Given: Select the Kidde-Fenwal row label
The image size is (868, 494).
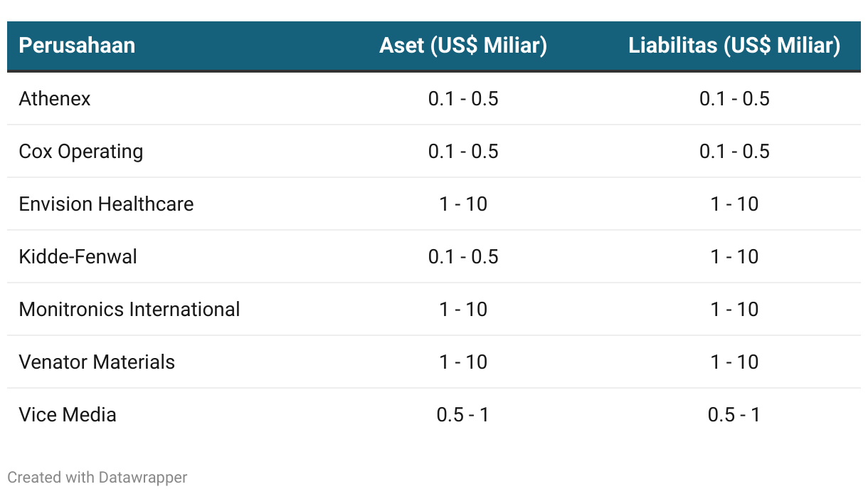Looking at the screenshot, I should tap(78, 256).
